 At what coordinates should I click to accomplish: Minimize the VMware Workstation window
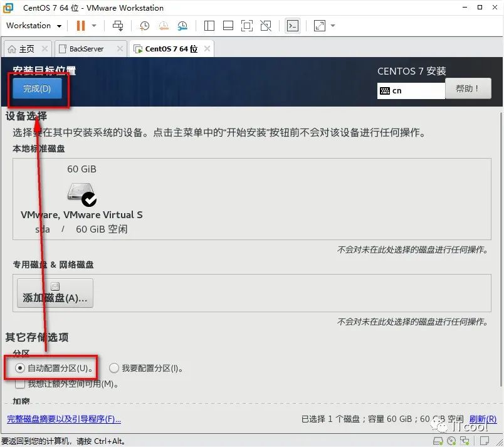click(465, 8)
